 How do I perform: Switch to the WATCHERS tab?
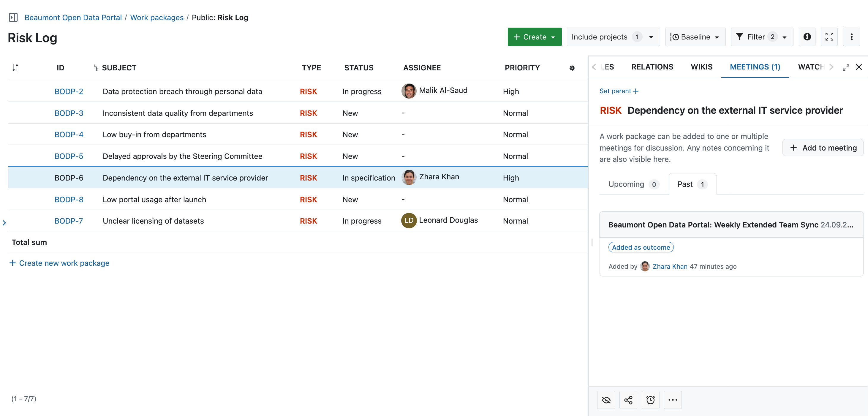point(811,67)
